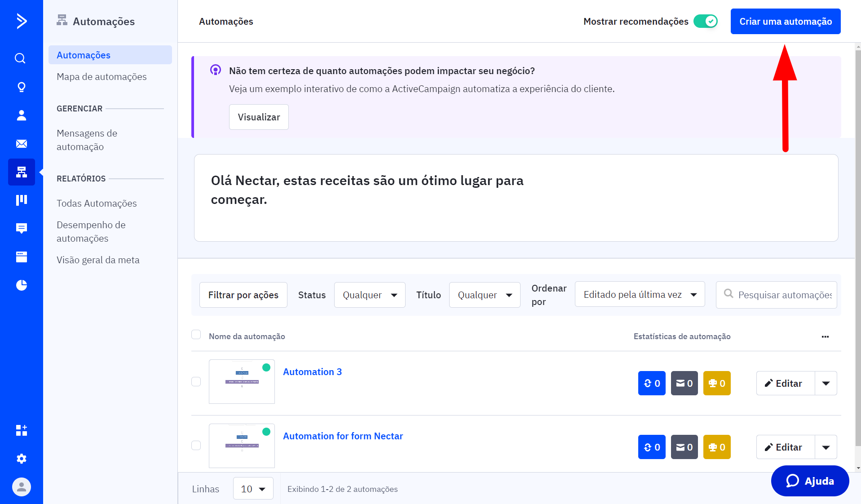Click the Automações panel header title
Screen dimensions: 861x504
103,21
